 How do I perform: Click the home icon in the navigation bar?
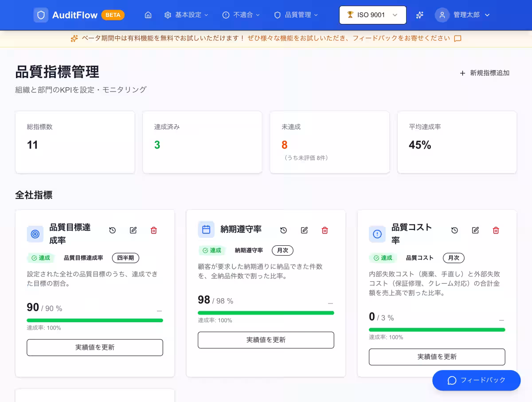coord(148,15)
